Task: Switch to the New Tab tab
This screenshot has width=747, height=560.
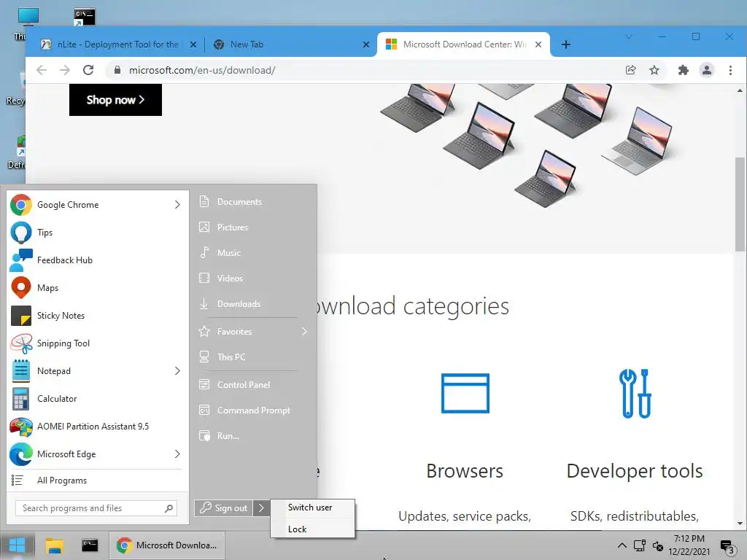Action: point(285,44)
